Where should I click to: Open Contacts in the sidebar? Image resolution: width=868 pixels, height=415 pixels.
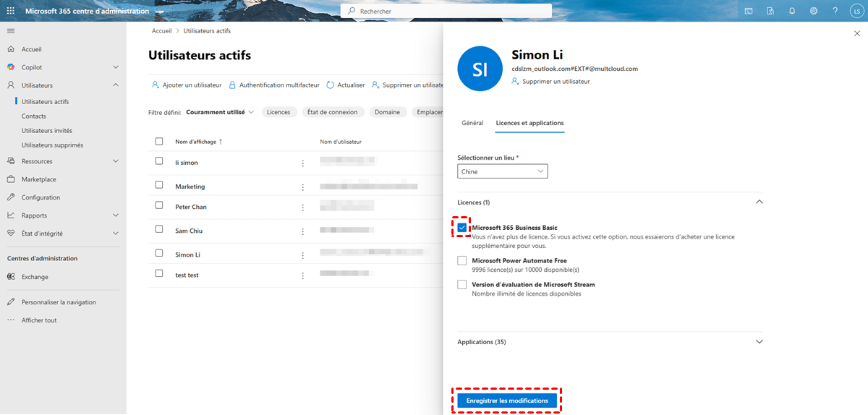(x=34, y=116)
